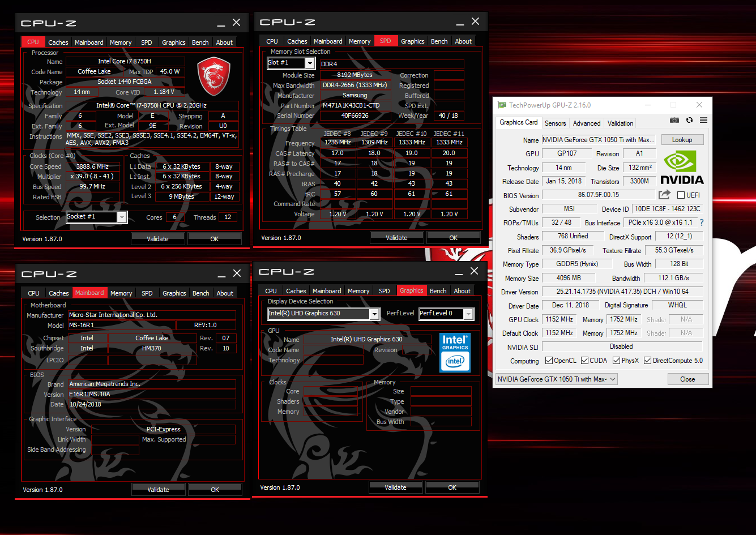Viewport: 756px width, 535px height.
Task: Click the Driver Version field in GPU-Z
Action: pyautogui.click(x=622, y=292)
